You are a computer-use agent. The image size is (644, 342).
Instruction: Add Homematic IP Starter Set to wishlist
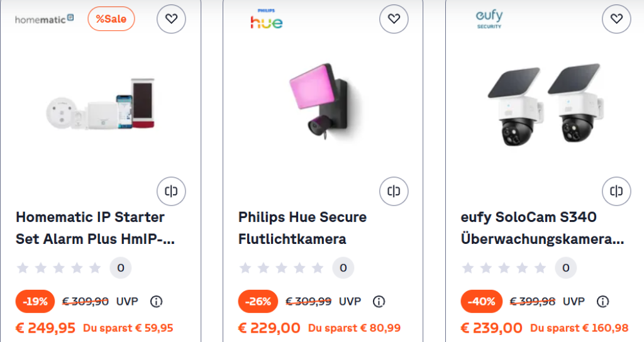[x=171, y=19]
